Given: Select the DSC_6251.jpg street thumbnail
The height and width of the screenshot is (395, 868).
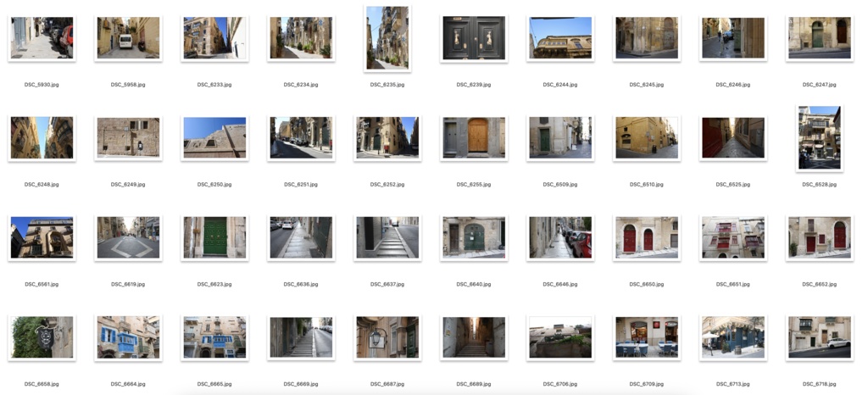Looking at the screenshot, I should [x=301, y=138].
